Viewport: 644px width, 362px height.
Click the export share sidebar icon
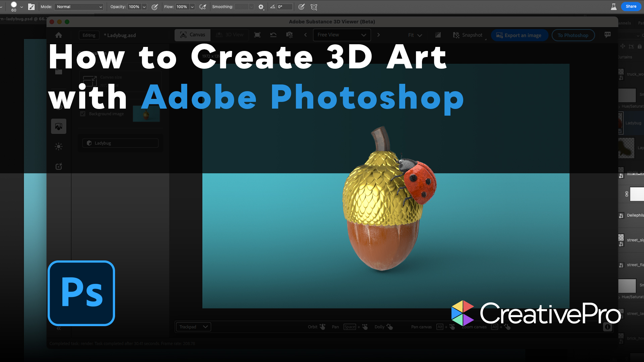click(59, 167)
